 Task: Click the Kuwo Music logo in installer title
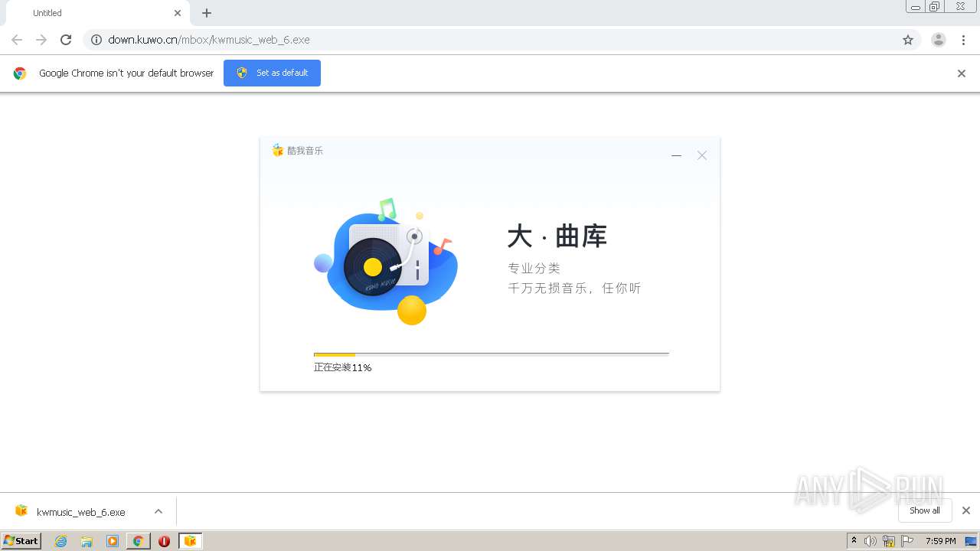[x=278, y=150]
